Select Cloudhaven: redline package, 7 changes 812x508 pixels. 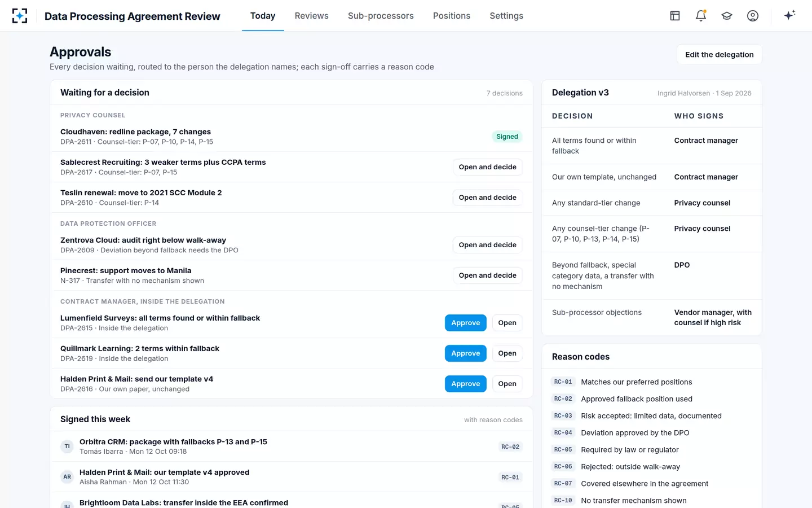tap(135, 132)
